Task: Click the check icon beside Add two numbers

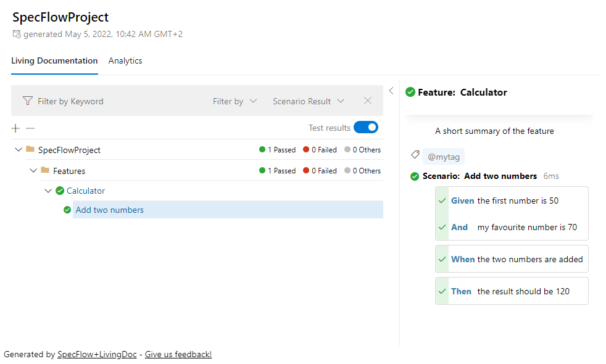Action: coord(67,210)
